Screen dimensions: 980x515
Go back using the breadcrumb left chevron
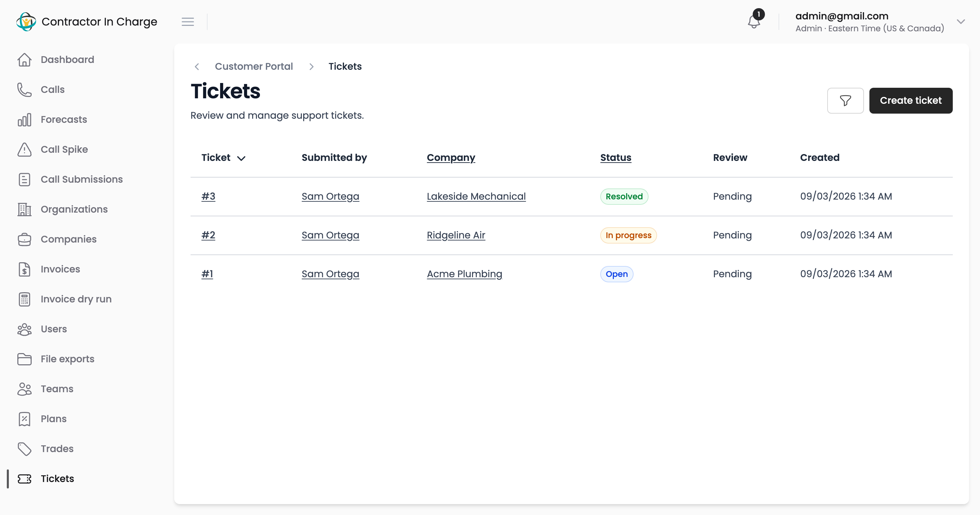197,67
